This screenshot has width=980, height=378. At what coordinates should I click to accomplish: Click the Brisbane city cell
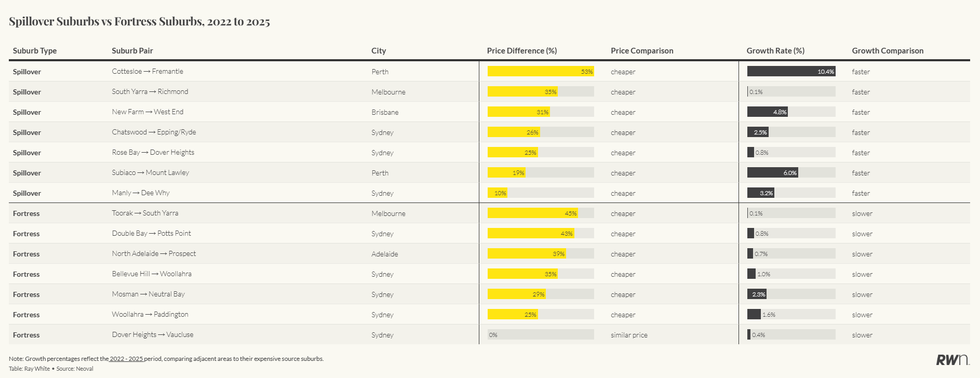tap(385, 112)
